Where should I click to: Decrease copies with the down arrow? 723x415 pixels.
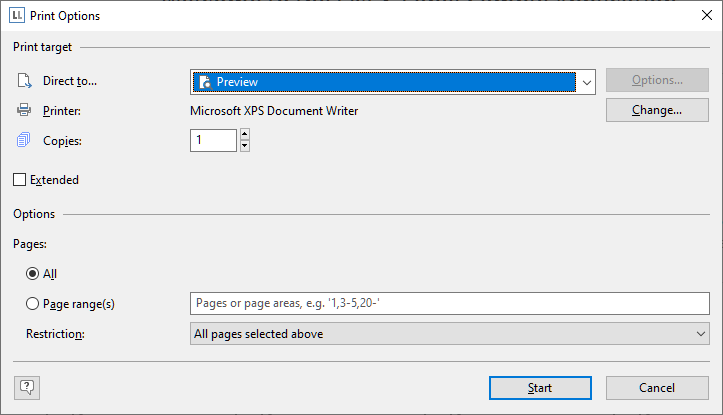(245, 146)
